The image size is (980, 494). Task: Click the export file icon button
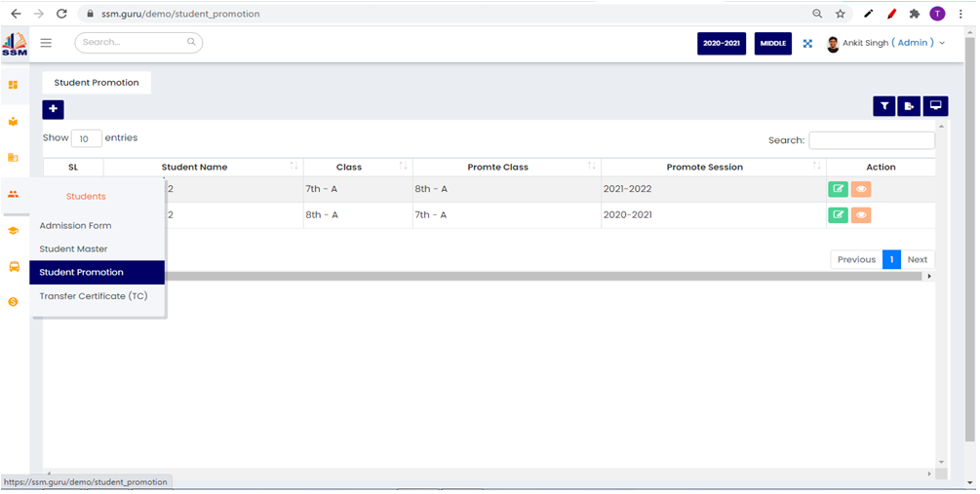[x=910, y=106]
